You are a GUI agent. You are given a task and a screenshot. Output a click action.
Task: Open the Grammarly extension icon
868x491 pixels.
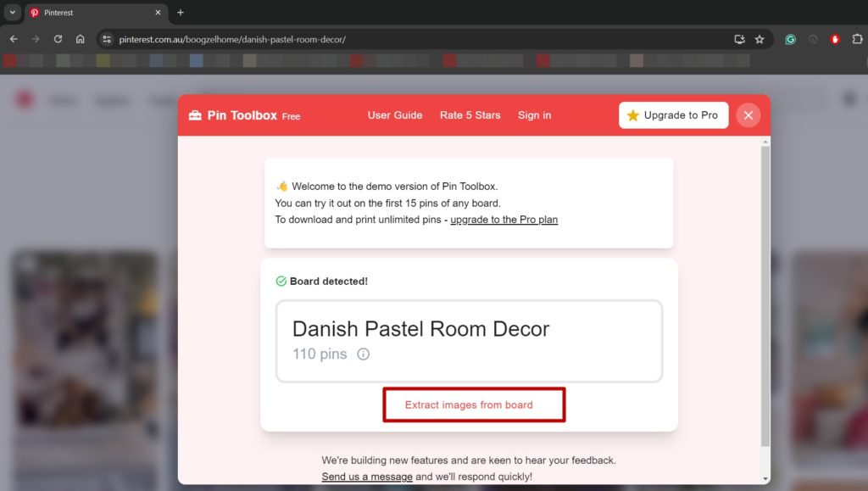click(x=791, y=39)
